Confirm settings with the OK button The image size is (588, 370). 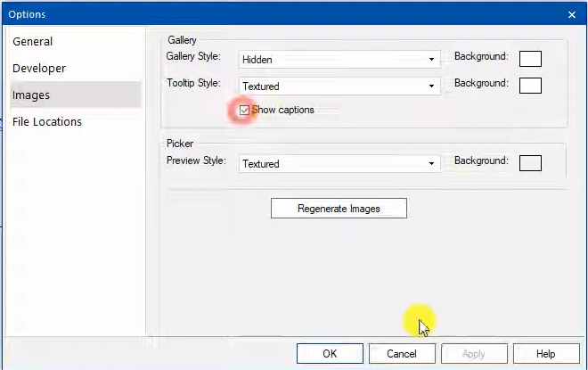(330, 354)
